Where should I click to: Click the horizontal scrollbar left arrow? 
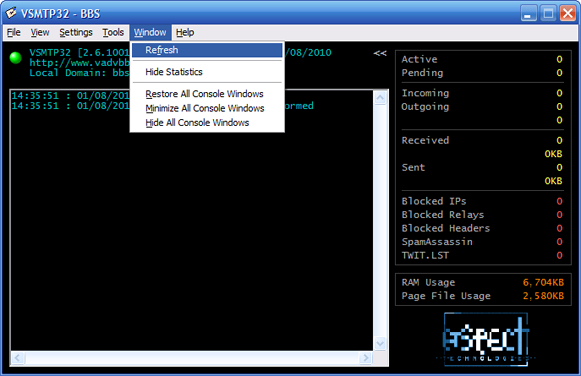point(17,358)
